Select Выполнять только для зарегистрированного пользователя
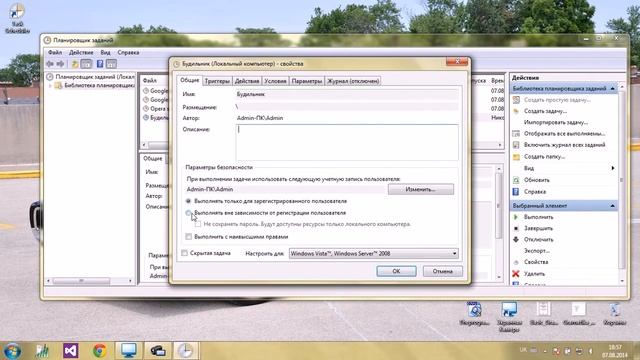 [x=188, y=201]
